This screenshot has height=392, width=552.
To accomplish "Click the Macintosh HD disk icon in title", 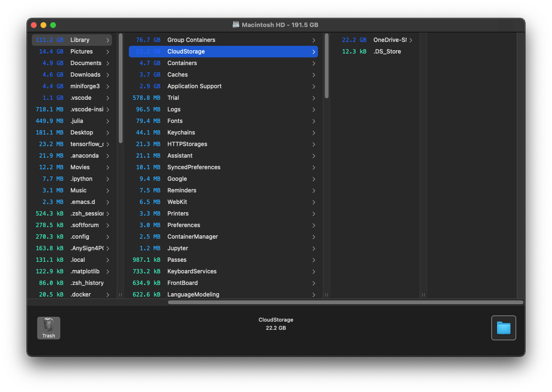I will pyautogui.click(x=236, y=25).
